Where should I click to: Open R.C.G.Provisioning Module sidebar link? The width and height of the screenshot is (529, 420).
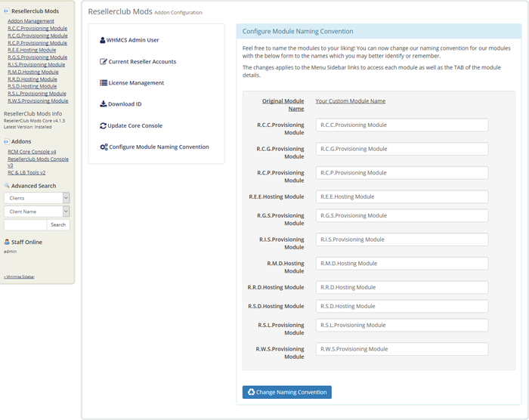[x=38, y=36]
